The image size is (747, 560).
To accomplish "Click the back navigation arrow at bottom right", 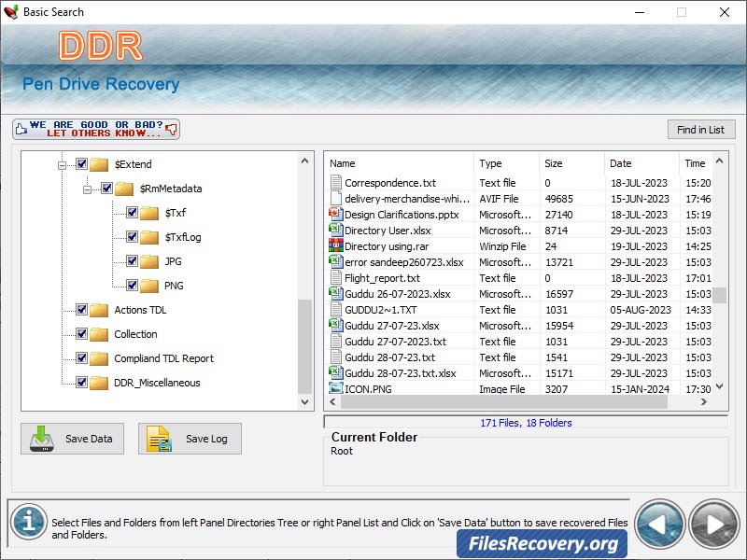I will (x=661, y=525).
